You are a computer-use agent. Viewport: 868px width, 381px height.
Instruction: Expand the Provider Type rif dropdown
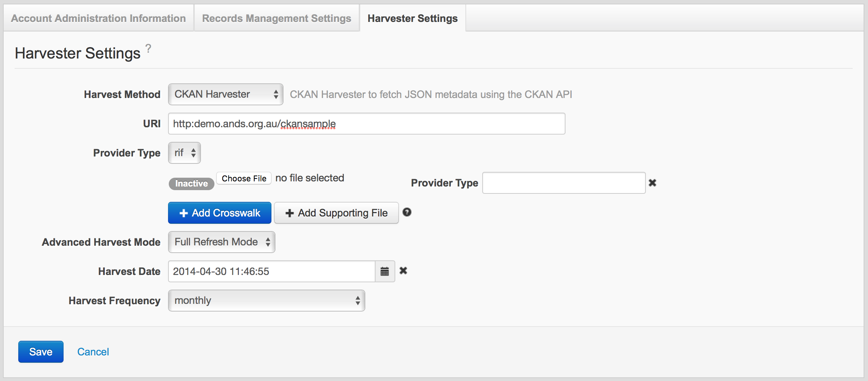click(184, 153)
